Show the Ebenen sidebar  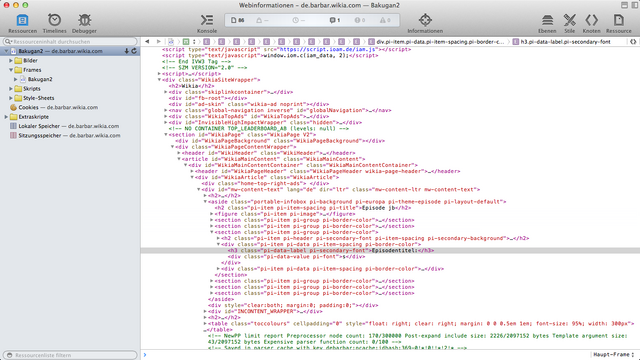tap(547, 23)
